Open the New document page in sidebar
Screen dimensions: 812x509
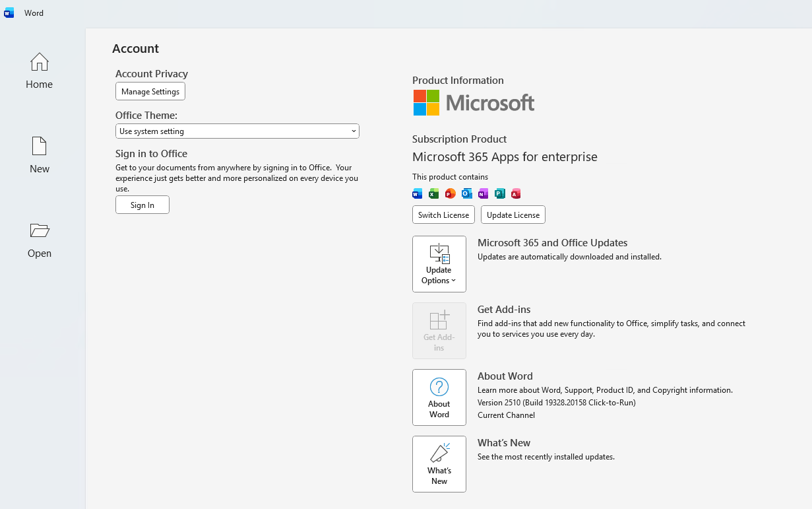40,155
